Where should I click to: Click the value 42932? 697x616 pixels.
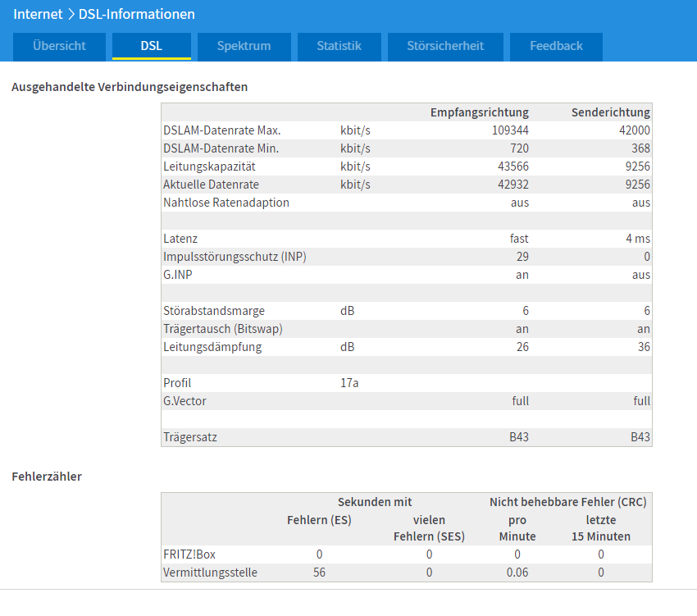click(x=513, y=185)
